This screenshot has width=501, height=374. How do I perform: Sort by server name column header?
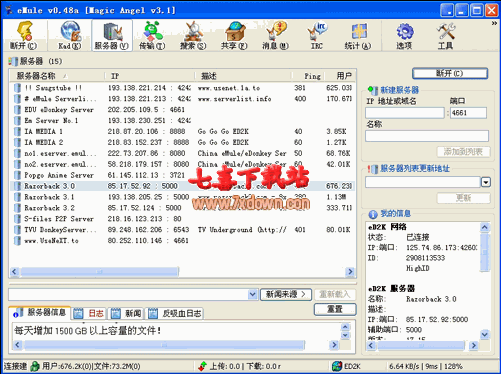(x=57, y=76)
